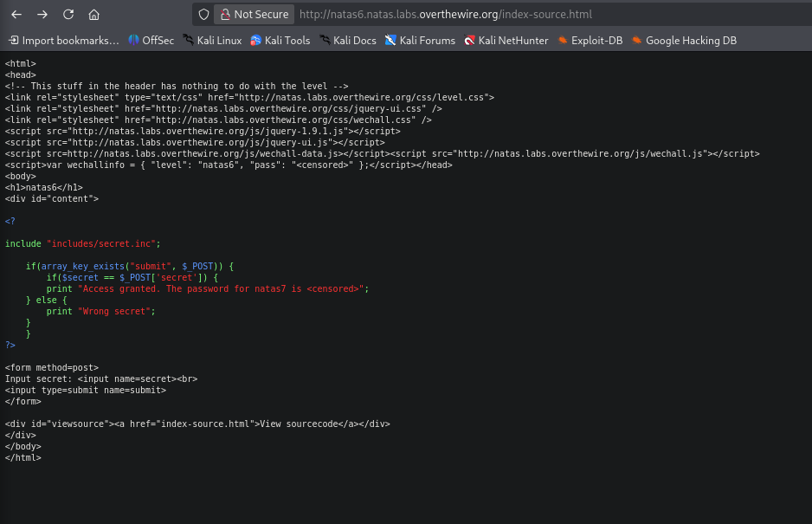Click the "includes/secret.inc" string
Screen dimensions: 812x524
pos(101,243)
